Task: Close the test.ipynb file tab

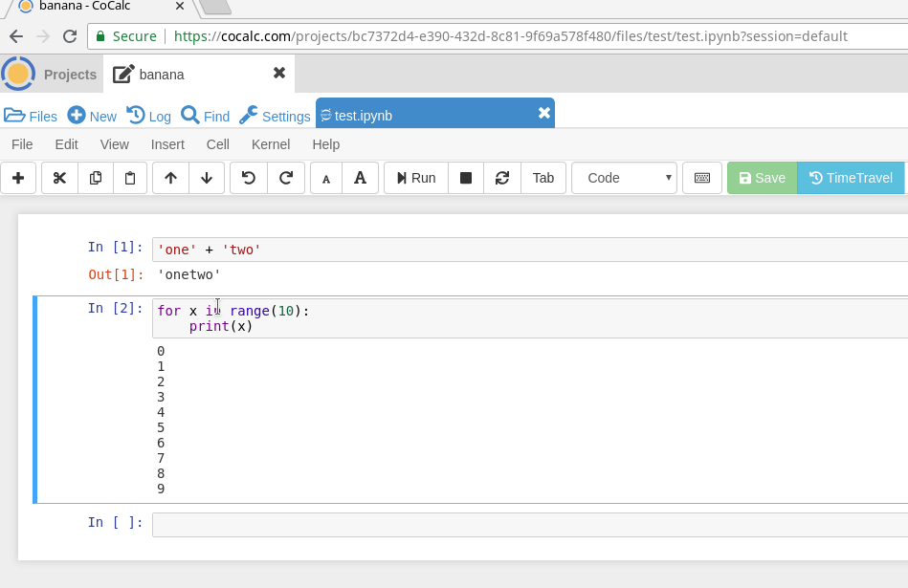Action: tap(543, 113)
